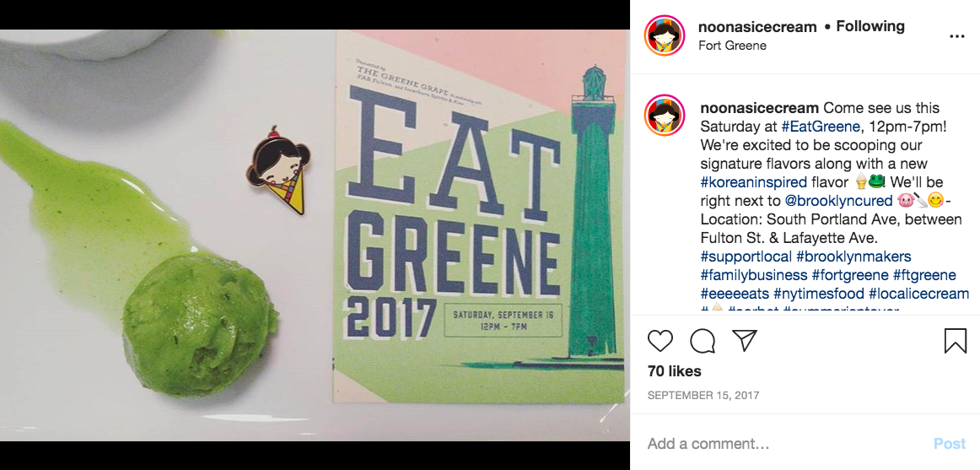980x470 pixels.
Task: Open the #koreaninspired hashtag
Action: click(x=753, y=182)
